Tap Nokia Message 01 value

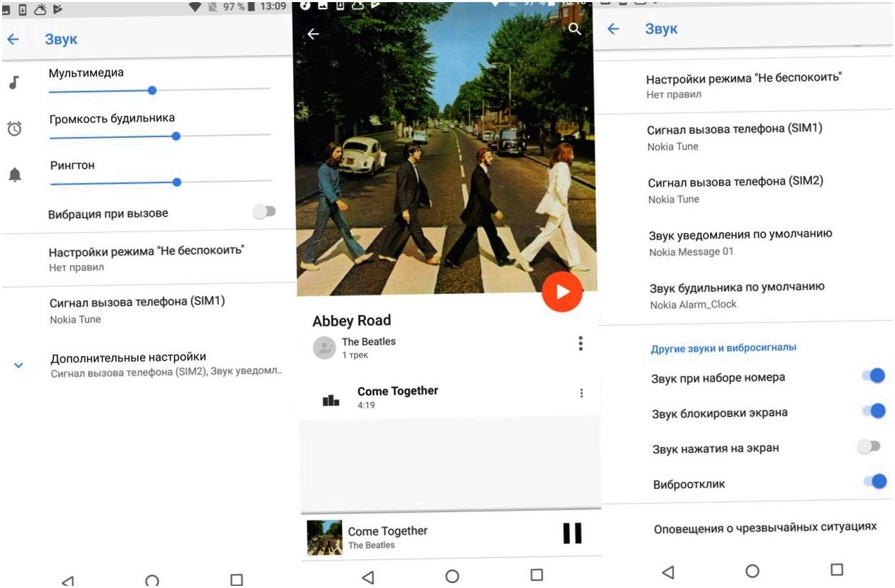(x=692, y=252)
